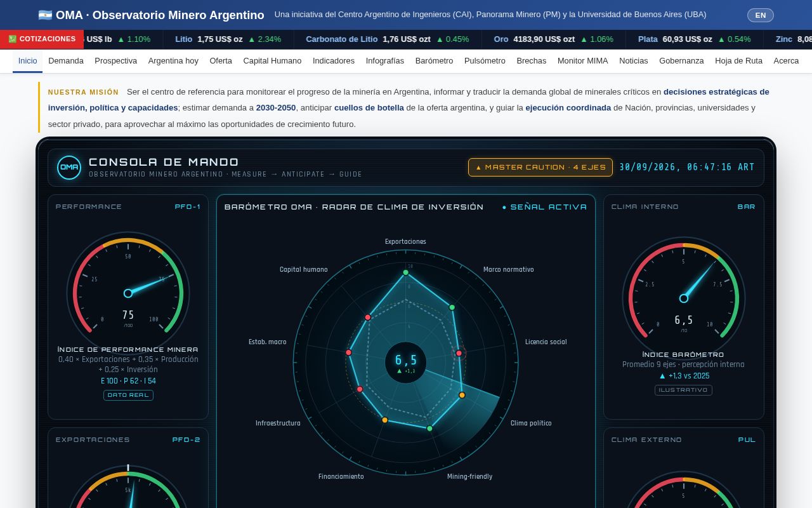Select the Marco normativo radar point

click(x=452, y=307)
